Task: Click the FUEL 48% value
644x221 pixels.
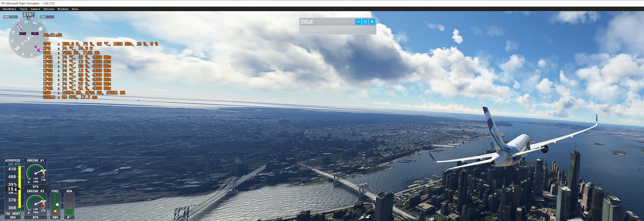Action: pyautogui.click(x=55, y=217)
